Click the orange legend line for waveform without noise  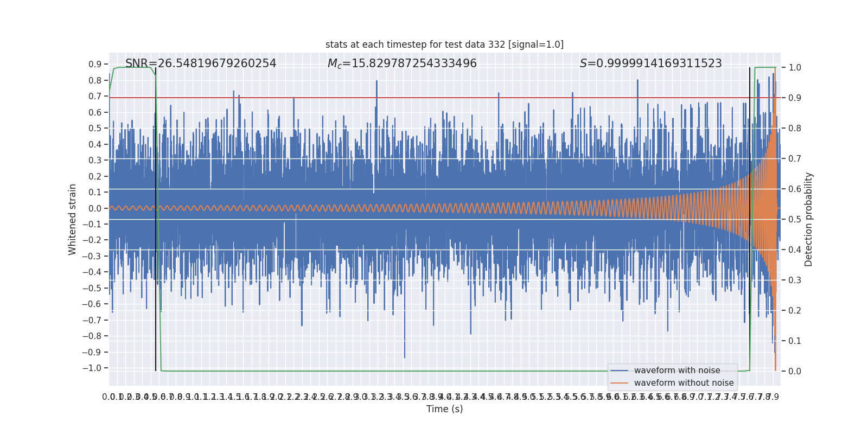point(619,383)
